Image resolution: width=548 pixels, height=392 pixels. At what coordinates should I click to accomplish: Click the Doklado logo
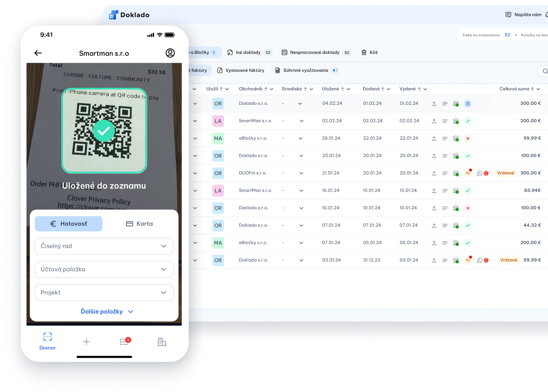pos(129,15)
